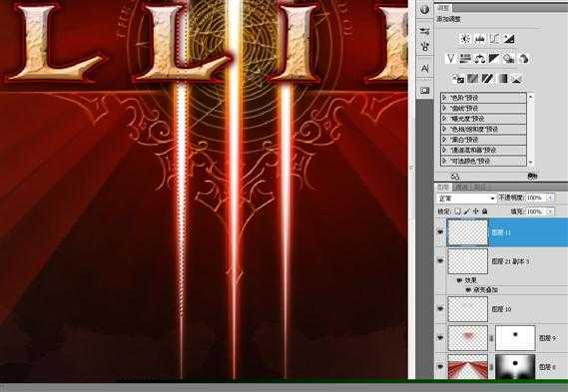Select the 调整 adjustments panel tab
This screenshot has width=568, height=392.
point(443,8)
